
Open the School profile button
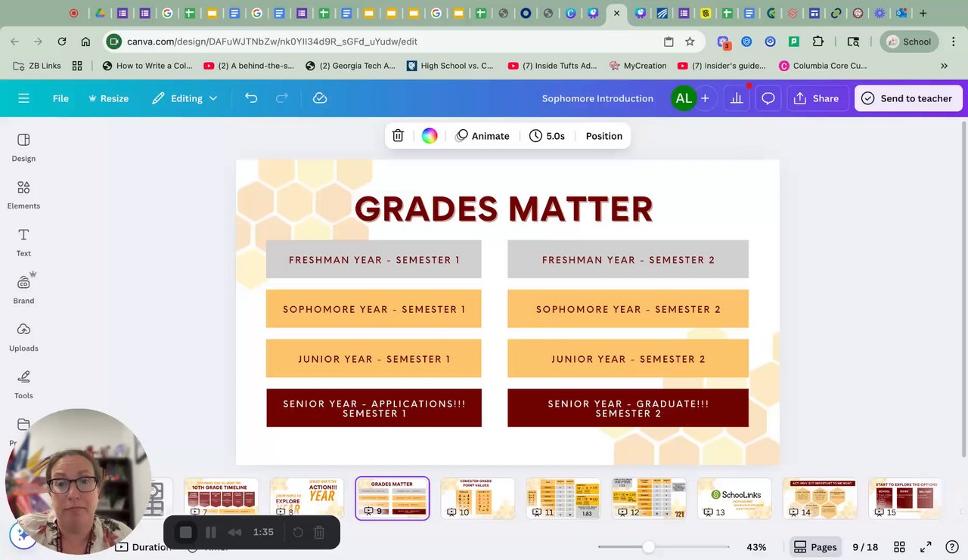[910, 42]
